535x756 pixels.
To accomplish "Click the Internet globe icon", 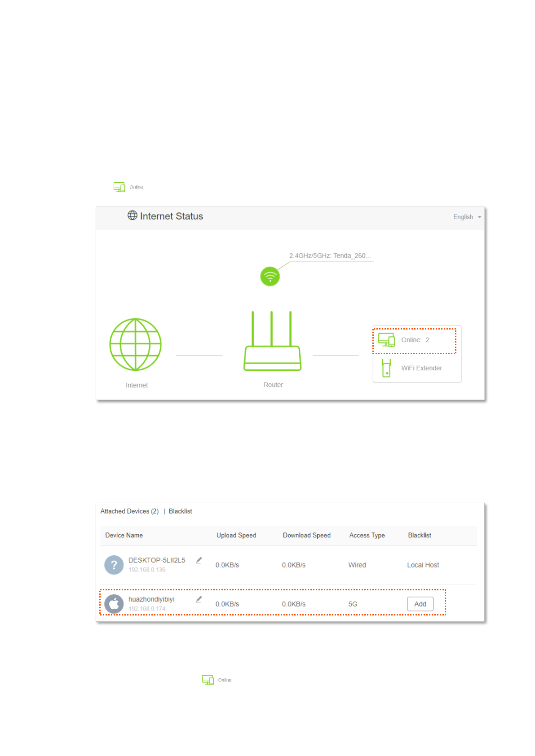I will pos(135,344).
